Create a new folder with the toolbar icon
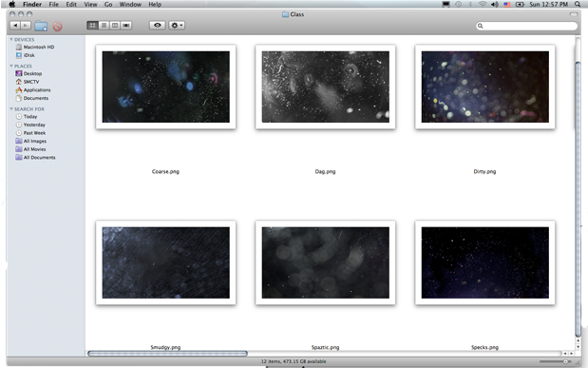Viewport: 588px width, 368px height. 41,26
